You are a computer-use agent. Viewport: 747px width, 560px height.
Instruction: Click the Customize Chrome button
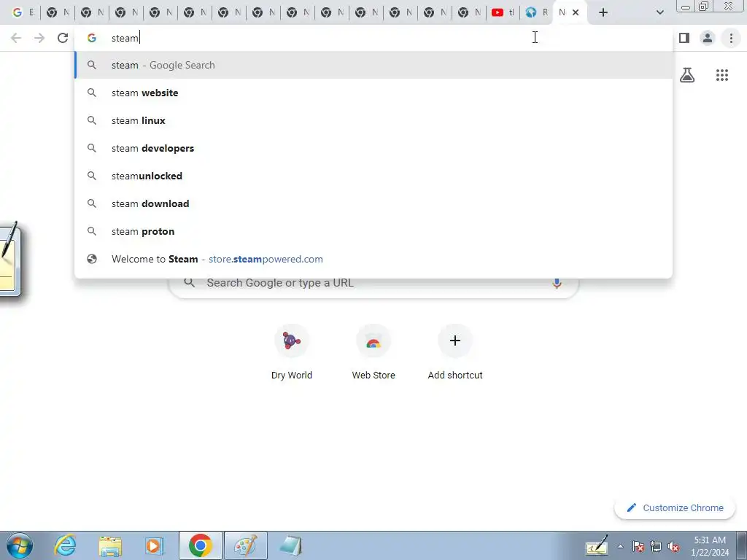[x=676, y=507]
